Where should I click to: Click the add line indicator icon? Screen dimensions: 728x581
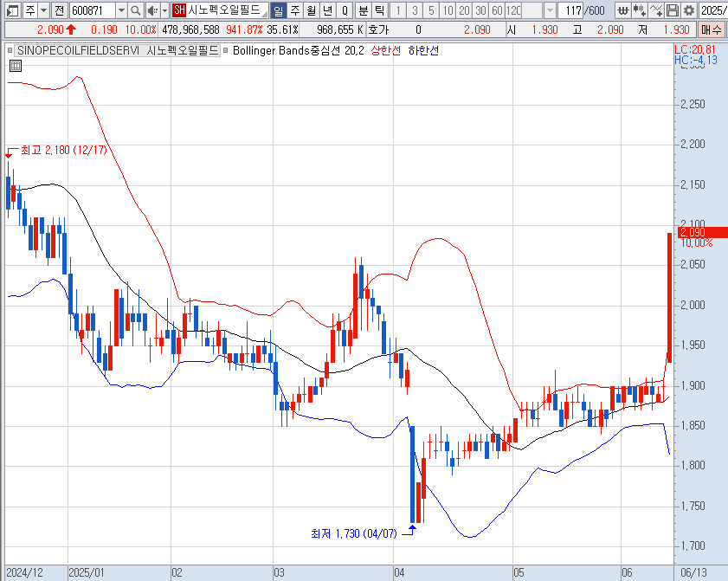656,10
